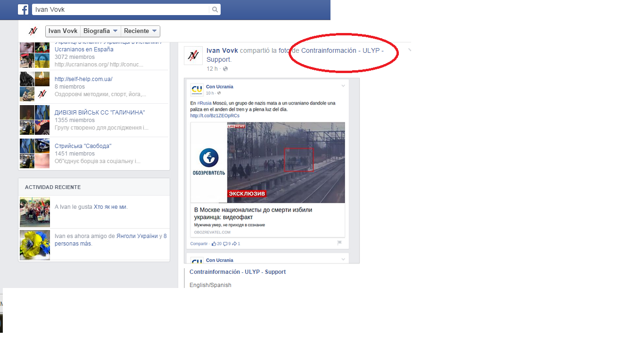
Task: Open the Ucranianos en España group
Action: (x=84, y=49)
